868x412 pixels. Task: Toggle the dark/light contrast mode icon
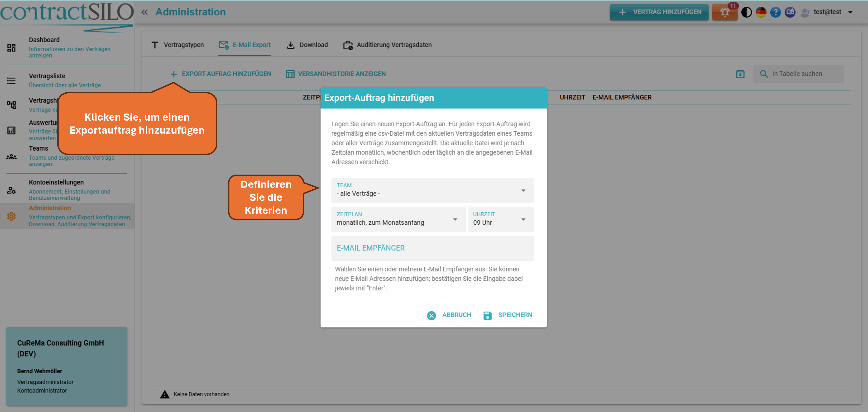(746, 12)
